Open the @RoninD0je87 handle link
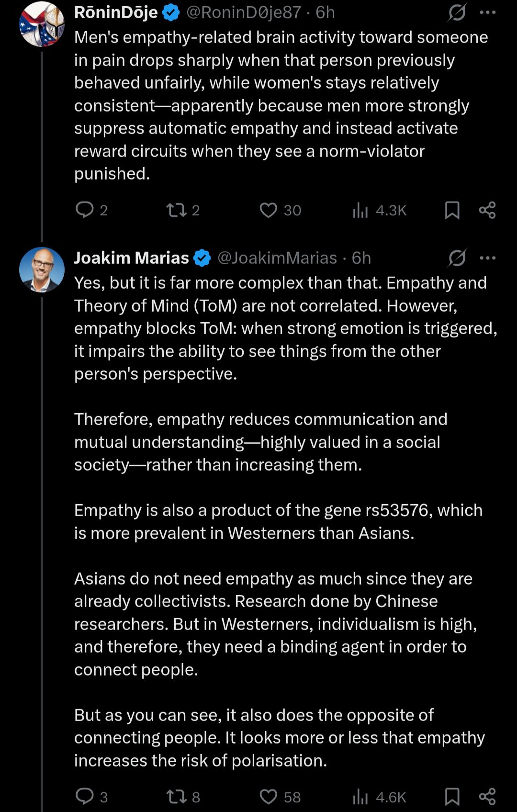Screen dimensions: 517x812 [243, 12]
